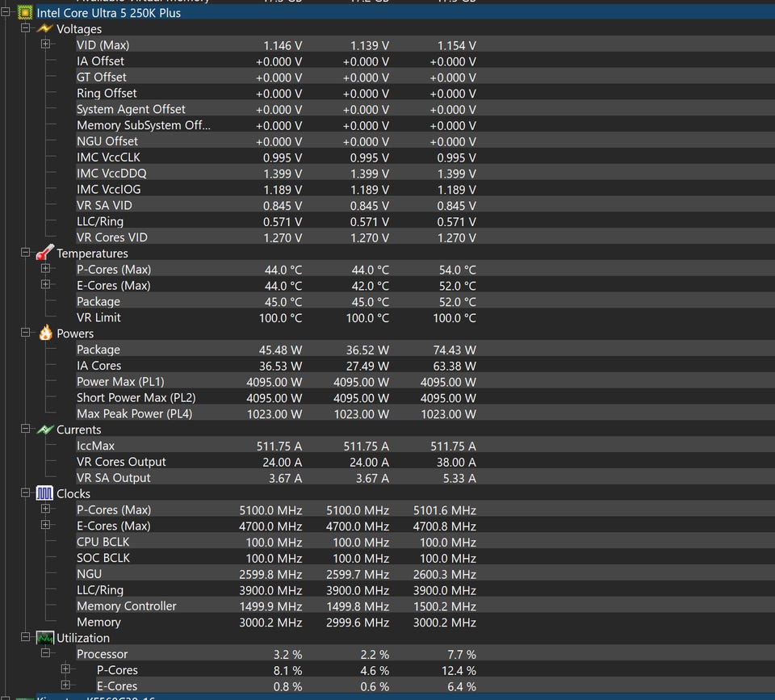Collapse the Powers section
This screenshot has width=775, height=700.
pyautogui.click(x=25, y=332)
